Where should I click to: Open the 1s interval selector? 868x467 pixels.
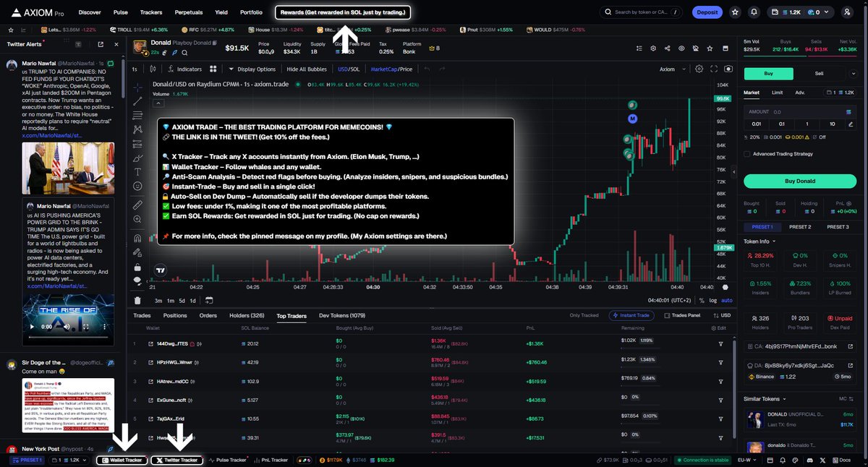[135, 69]
